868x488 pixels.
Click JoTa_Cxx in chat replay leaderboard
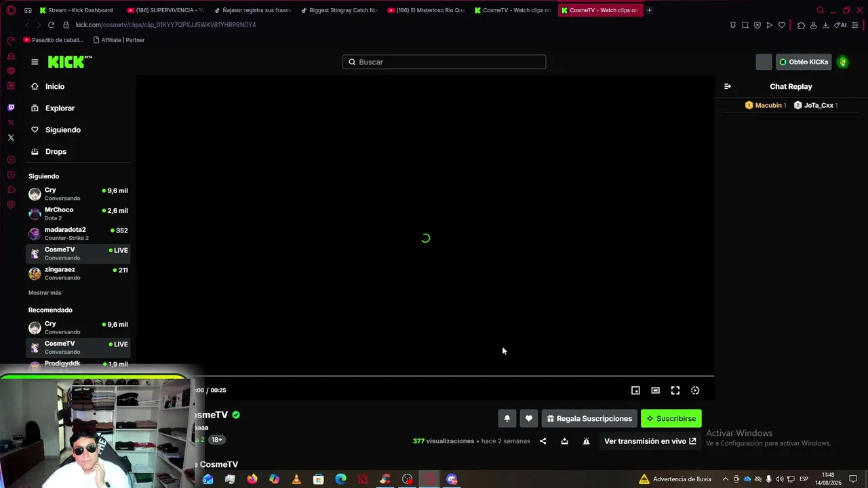point(816,105)
